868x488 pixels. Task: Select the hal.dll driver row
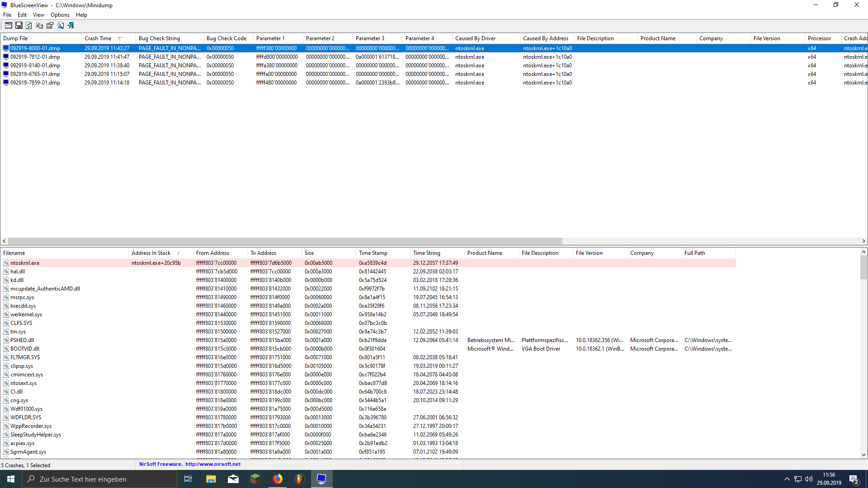pyautogui.click(x=18, y=272)
